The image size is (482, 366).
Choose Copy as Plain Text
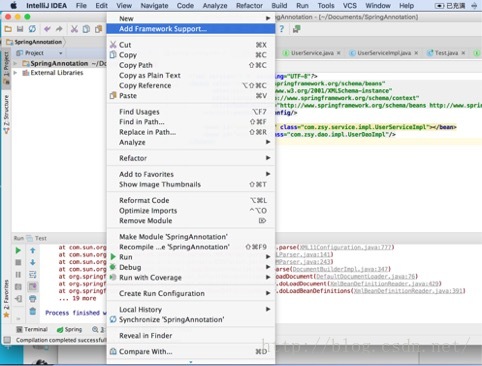coord(191,75)
